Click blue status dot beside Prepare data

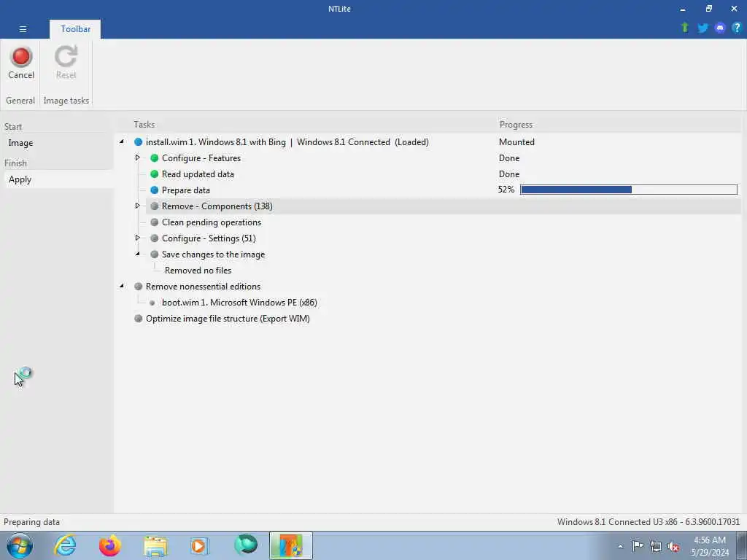point(155,190)
